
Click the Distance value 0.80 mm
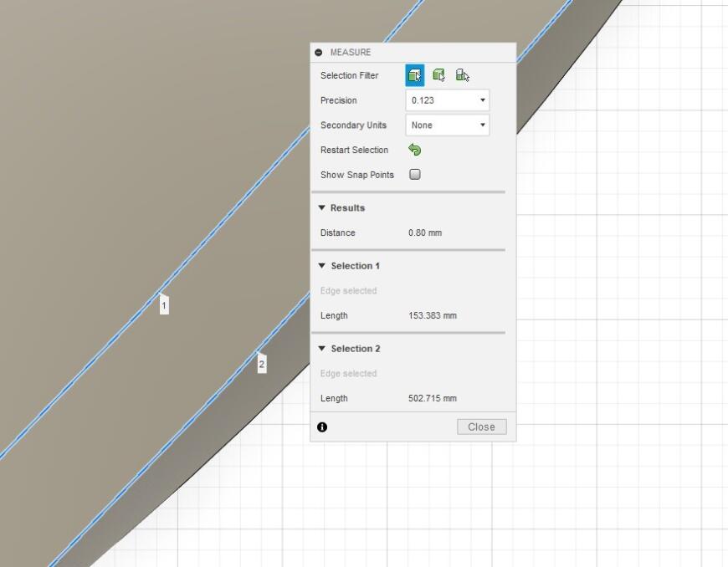pos(425,232)
